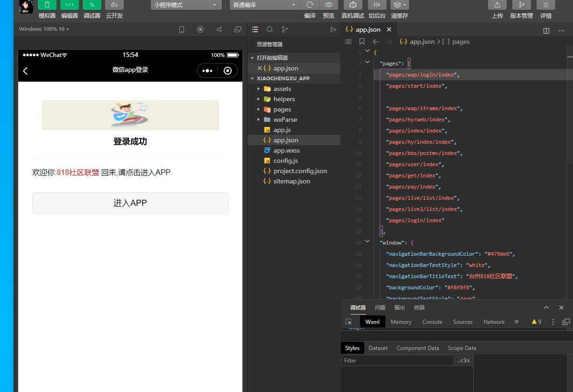The width and height of the screenshot is (573, 392).
Task: Expand the pages folder in explorer
Action: 282,109
